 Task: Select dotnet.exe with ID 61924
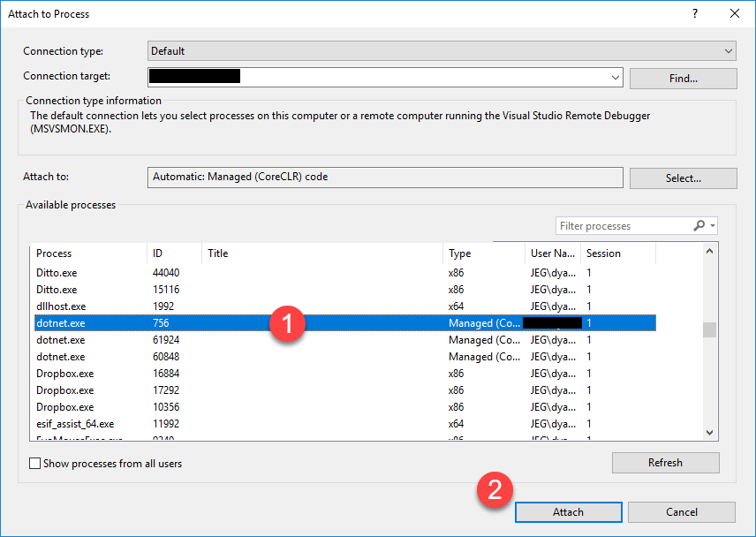click(60, 340)
